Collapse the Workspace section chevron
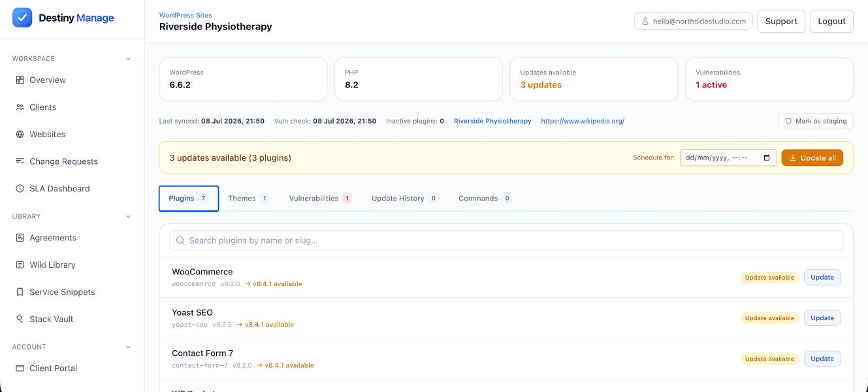This screenshot has width=868, height=392. (128, 59)
